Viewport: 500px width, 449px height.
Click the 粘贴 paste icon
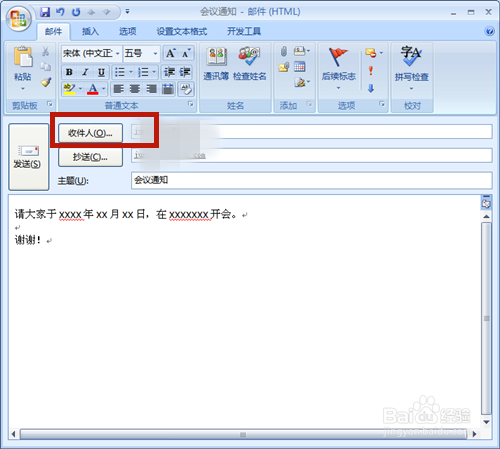coord(23,56)
